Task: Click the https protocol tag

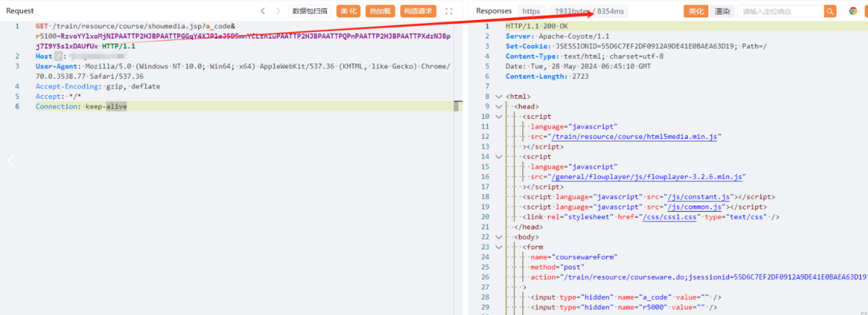Action: 531,11
